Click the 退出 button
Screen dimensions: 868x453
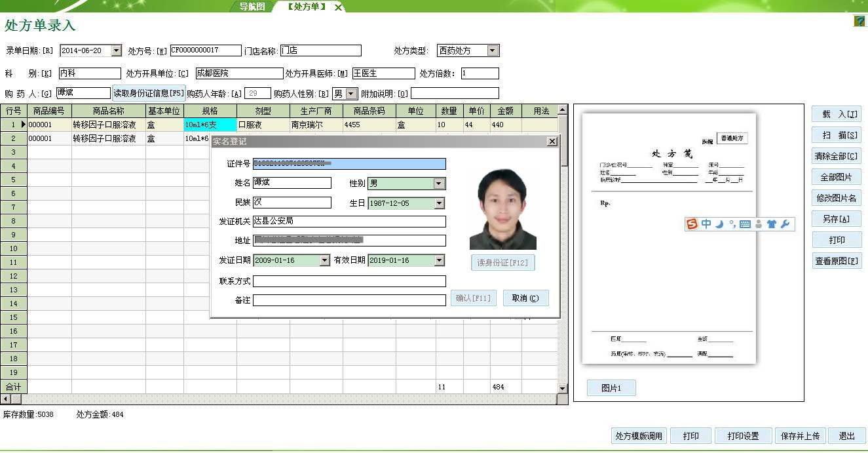point(847,436)
